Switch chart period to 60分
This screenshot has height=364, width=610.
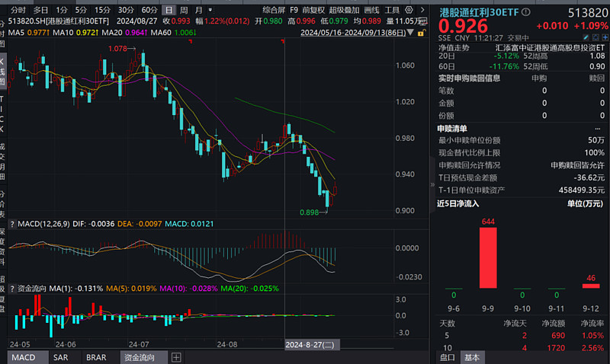(x=149, y=10)
